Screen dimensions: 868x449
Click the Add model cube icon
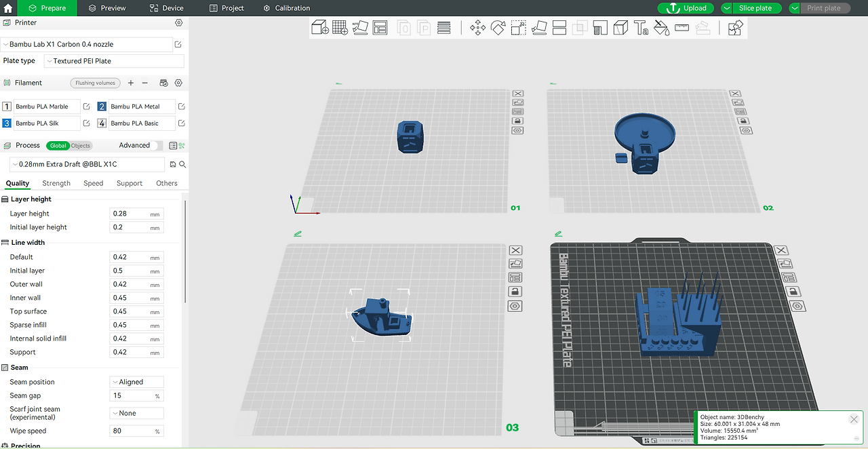[319, 28]
